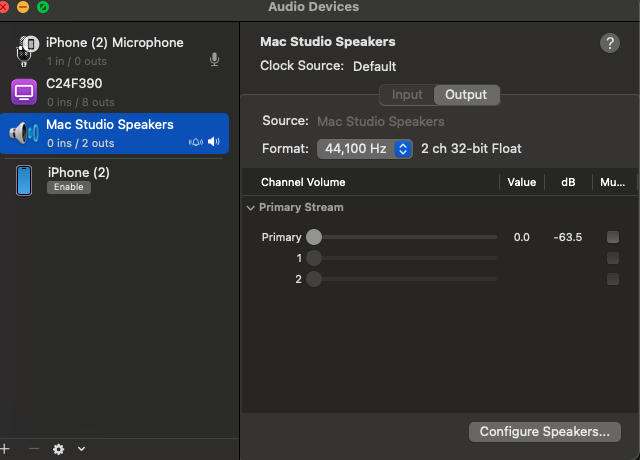Enable the iPhone (2) device
This screenshot has height=460, width=640.
[x=69, y=187]
